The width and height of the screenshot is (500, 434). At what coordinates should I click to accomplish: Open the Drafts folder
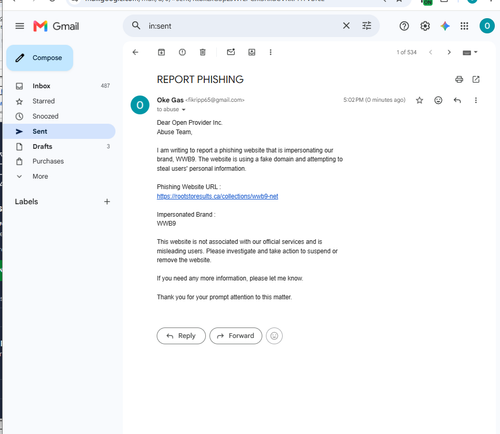click(x=59, y=146)
